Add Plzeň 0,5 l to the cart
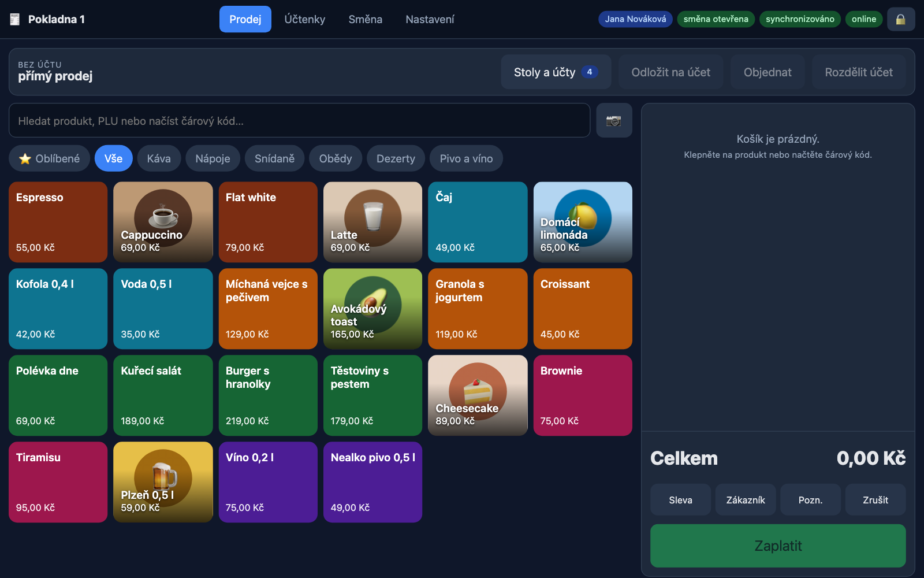The height and width of the screenshot is (578, 924). tap(163, 482)
